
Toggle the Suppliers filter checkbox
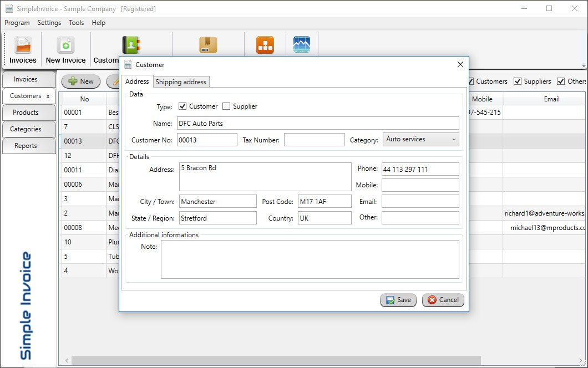click(518, 81)
